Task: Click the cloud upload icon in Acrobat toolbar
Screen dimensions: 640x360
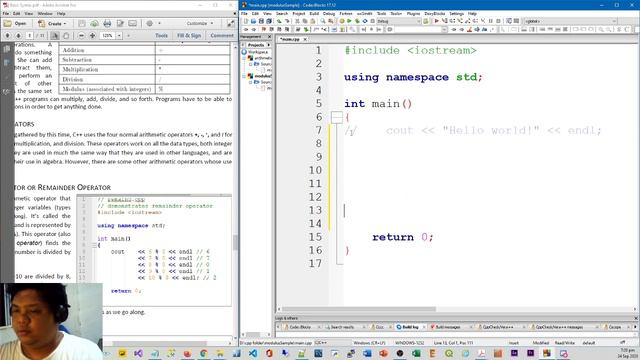Action: click(x=94, y=24)
